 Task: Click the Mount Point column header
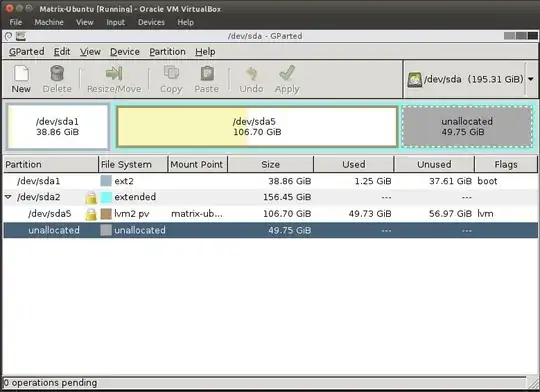tap(198, 164)
